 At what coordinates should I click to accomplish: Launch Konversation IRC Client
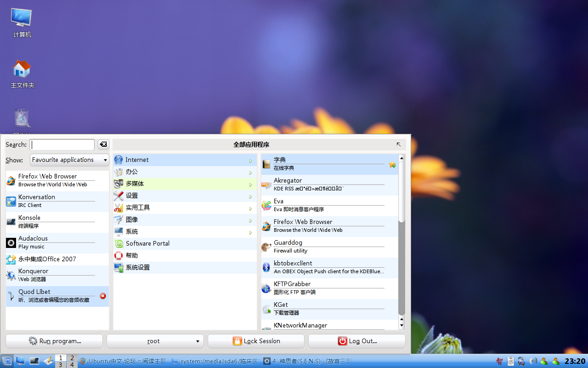pyautogui.click(x=57, y=201)
